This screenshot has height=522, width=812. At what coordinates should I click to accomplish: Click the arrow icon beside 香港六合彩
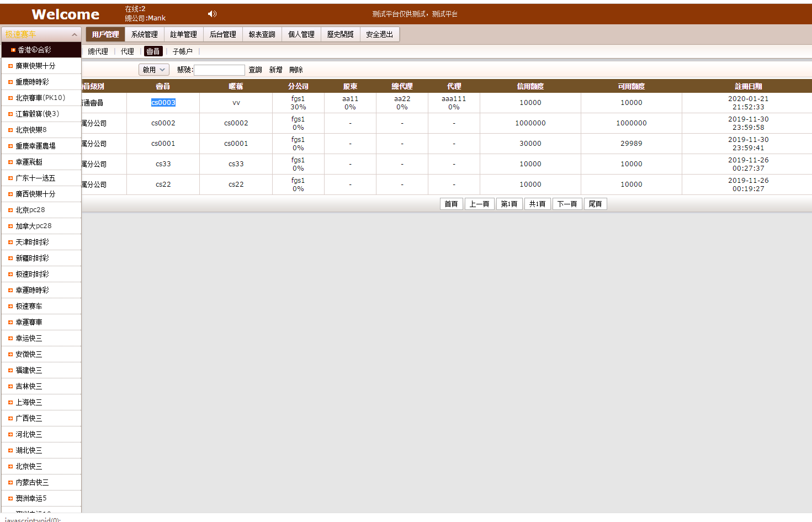(13, 50)
